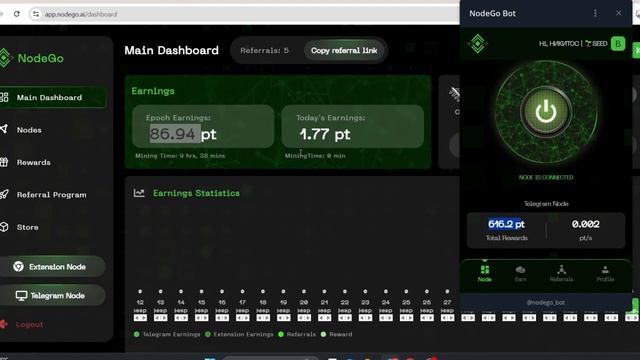Click the NodeGo logo in sidebar
640x360 pixels.
32,58
